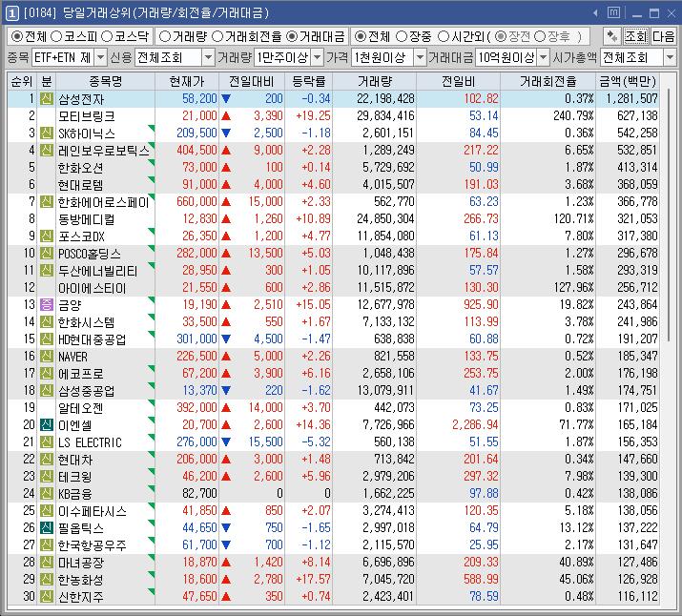Select the 거래량 sort radio button

coord(164,36)
